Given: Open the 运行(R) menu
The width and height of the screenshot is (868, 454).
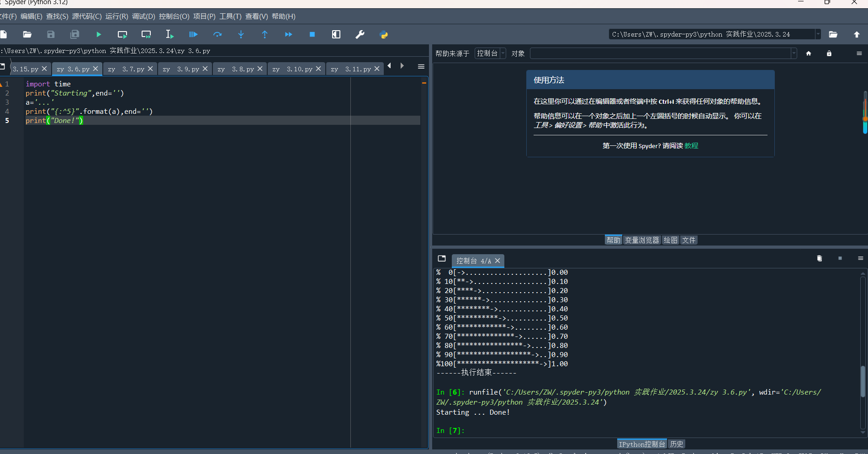Looking at the screenshot, I should coord(116,16).
